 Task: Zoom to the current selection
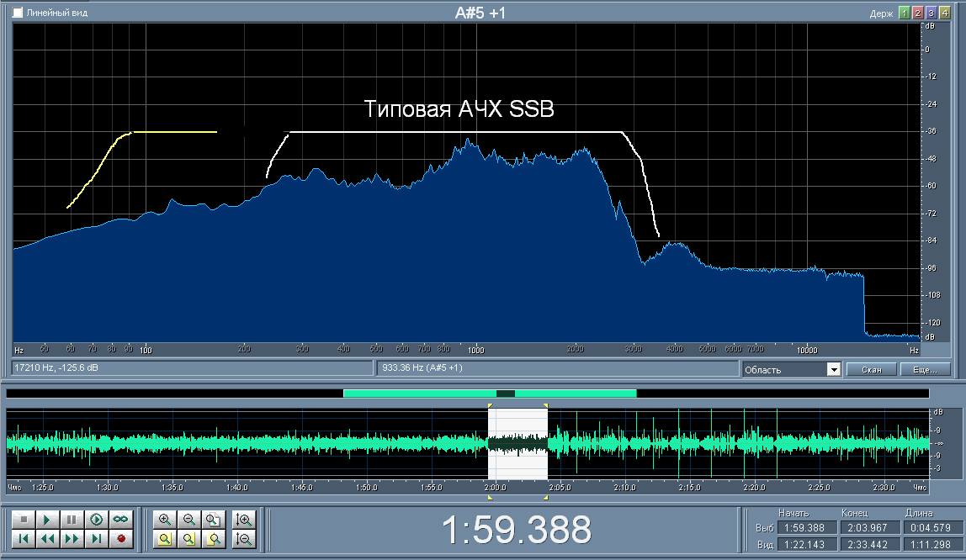164,539
